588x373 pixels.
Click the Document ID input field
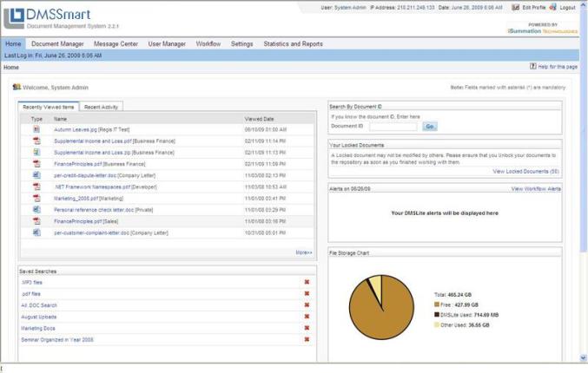coord(393,126)
